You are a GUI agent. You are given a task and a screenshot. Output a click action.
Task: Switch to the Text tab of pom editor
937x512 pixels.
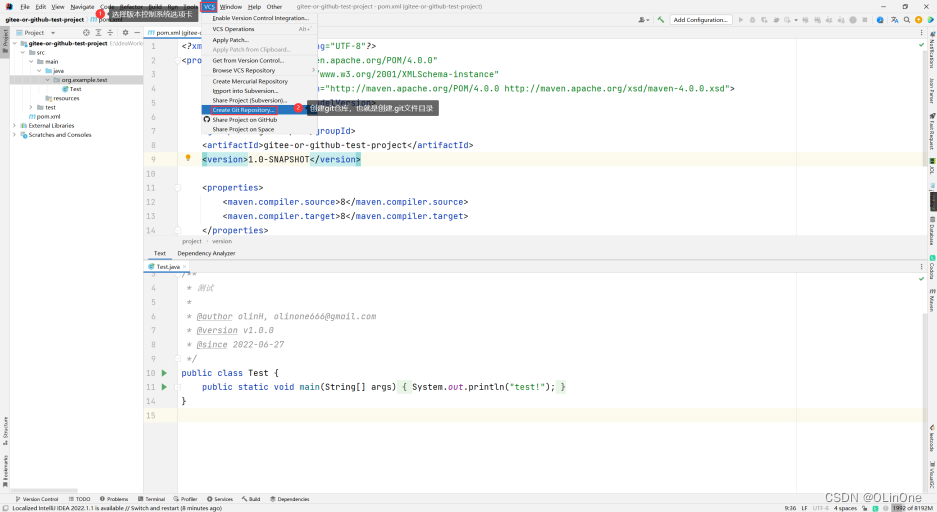coord(160,253)
